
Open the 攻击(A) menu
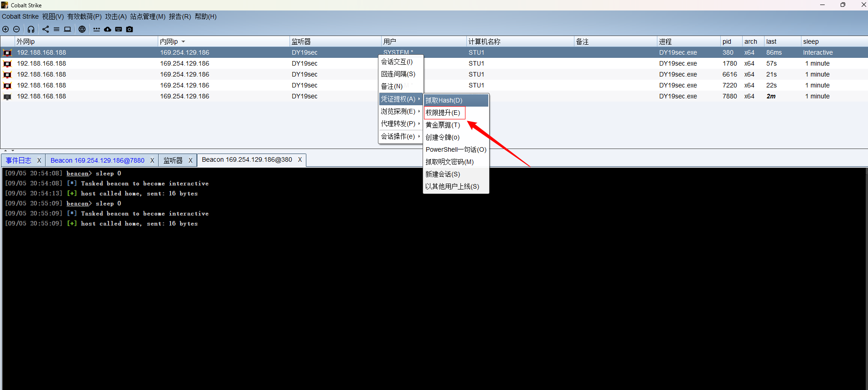(116, 16)
